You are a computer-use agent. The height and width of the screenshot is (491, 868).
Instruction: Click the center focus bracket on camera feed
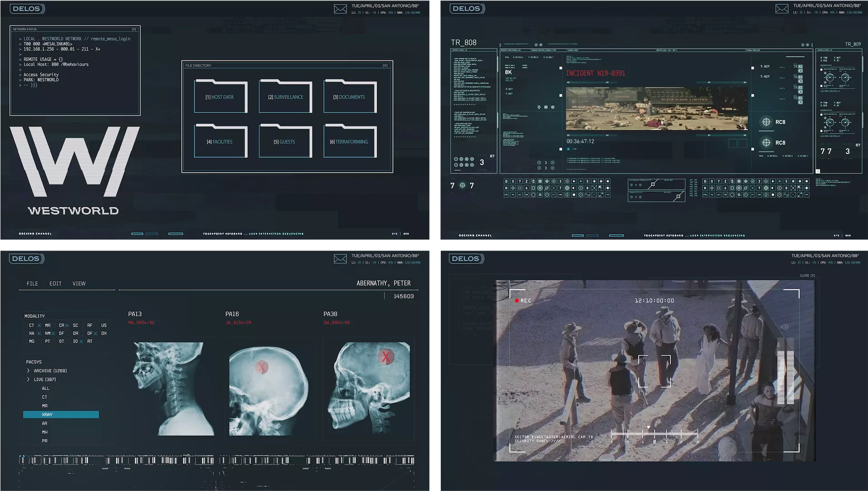(x=654, y=371)
